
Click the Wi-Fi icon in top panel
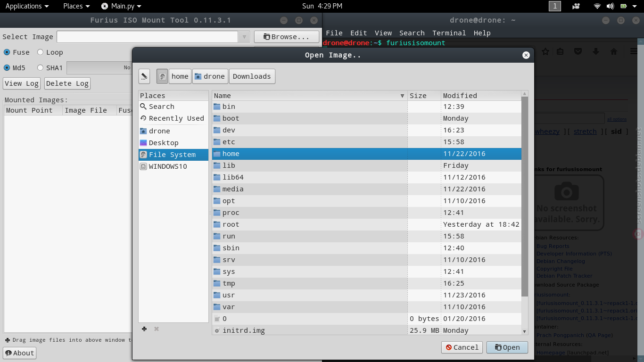597,6
